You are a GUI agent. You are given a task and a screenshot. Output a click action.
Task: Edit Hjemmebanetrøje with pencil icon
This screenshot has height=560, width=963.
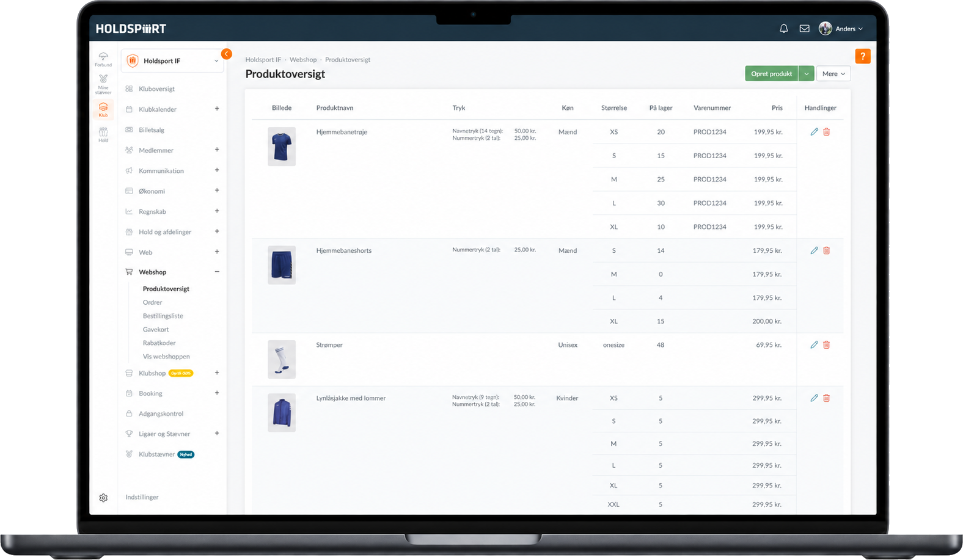pyautogui.click(x=814, y=132)
